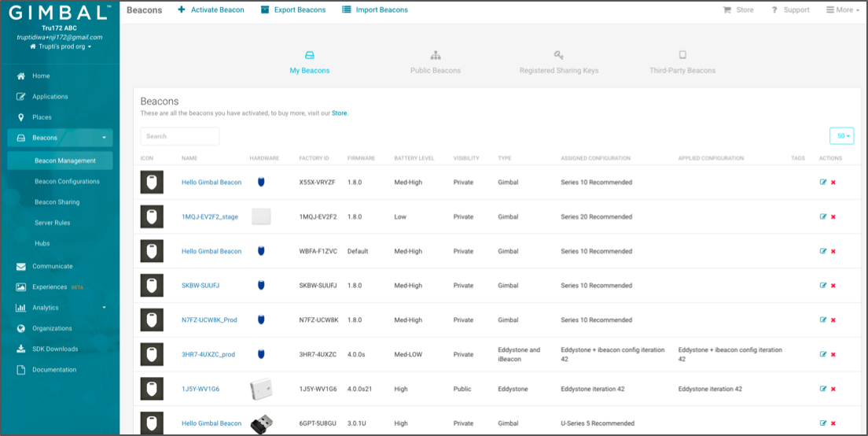Image resolution: width=868 pixels, height=436 pixels.
Task: Switch to the Public Beacons tab
Action: tap(435, 63)
